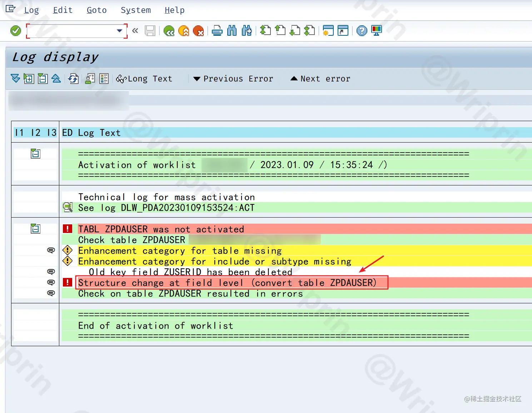Viewport: 532px width, 413px height.
Task: Jump to Next error
Action: coord(320,79)
